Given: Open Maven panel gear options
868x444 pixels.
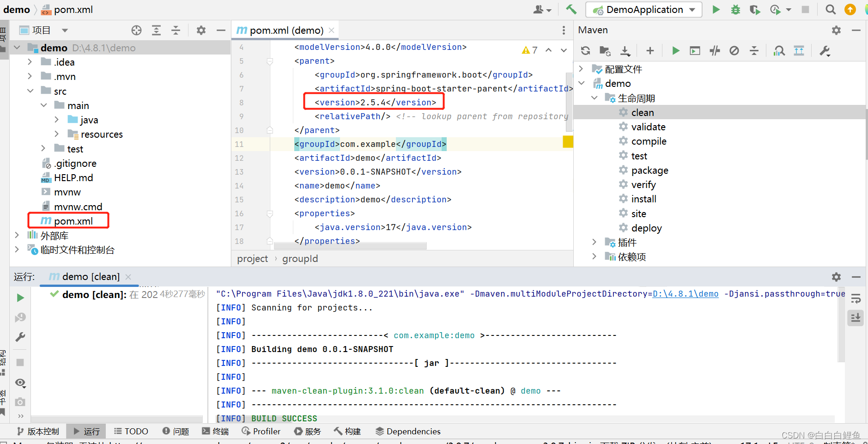Looking at the screenshot, I should pyautogui.click(x=836, y=30).
